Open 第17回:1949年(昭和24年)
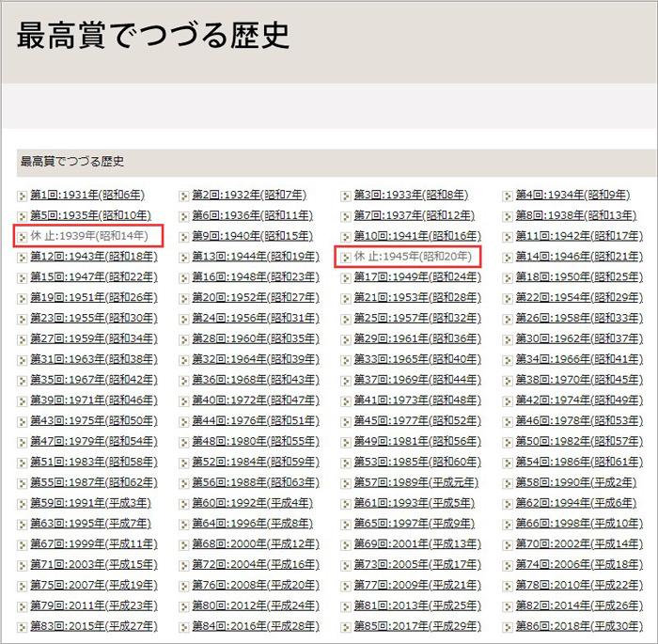658x644 pixels. (x=417, y=277)
